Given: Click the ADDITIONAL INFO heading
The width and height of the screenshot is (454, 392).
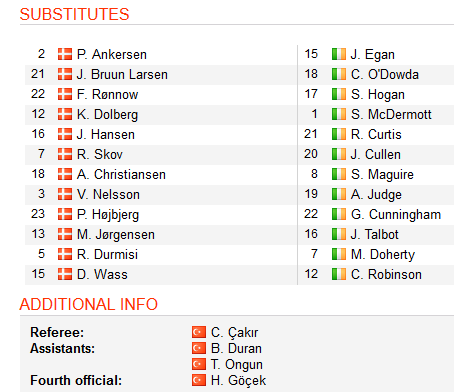Looking at the screenshot, I should coord(89,304).
